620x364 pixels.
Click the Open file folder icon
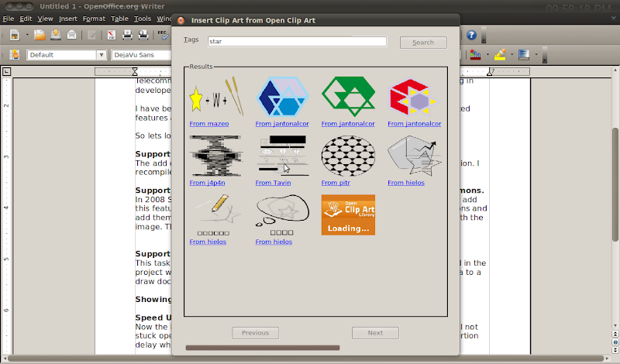pyautogui.click(x=40, y=35)
